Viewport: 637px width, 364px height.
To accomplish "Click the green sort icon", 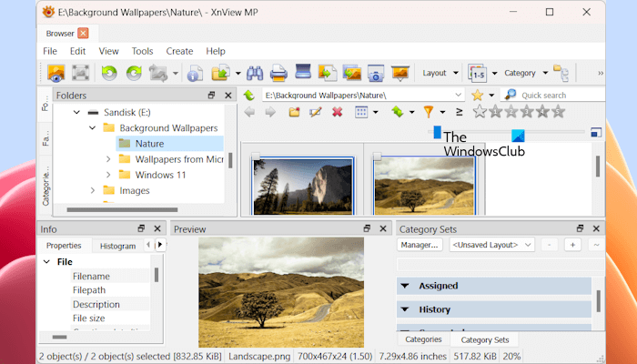I will [x=398, y=112].
